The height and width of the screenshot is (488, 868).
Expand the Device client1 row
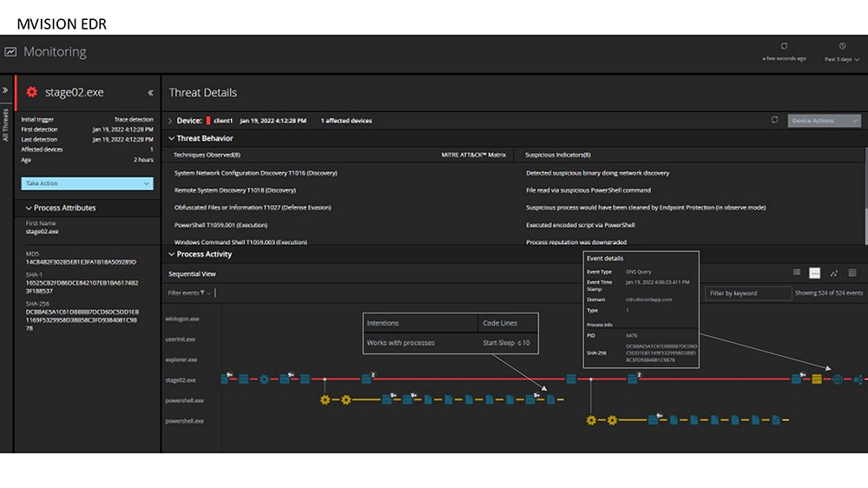171,121
